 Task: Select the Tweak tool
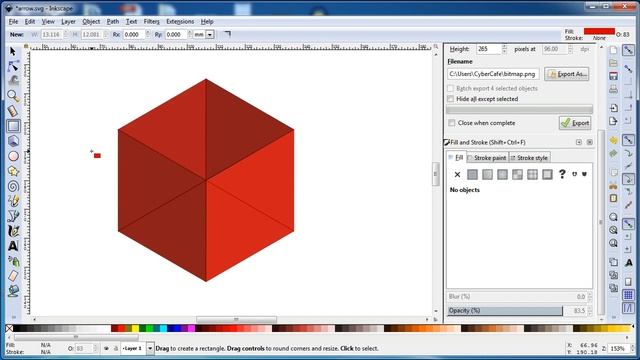point(13,80)
